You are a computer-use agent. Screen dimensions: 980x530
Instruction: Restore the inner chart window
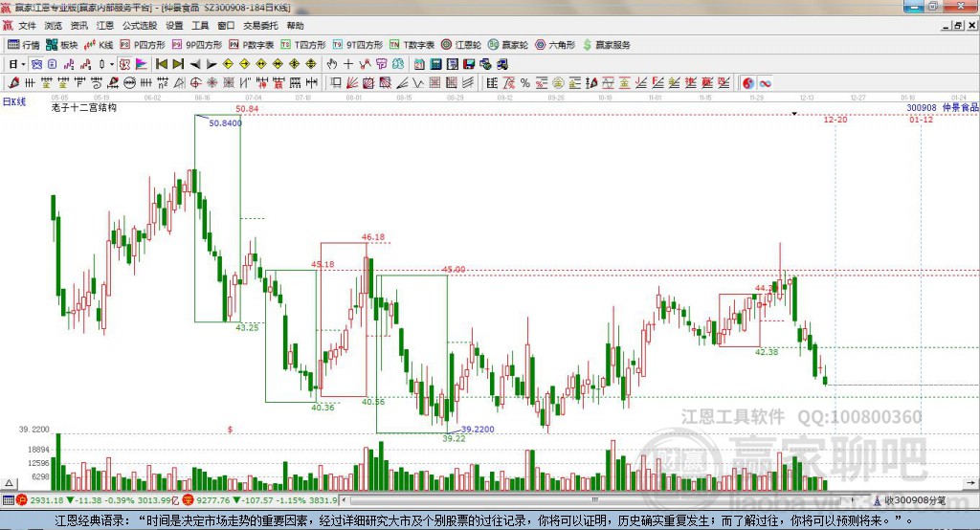point(957,26)
